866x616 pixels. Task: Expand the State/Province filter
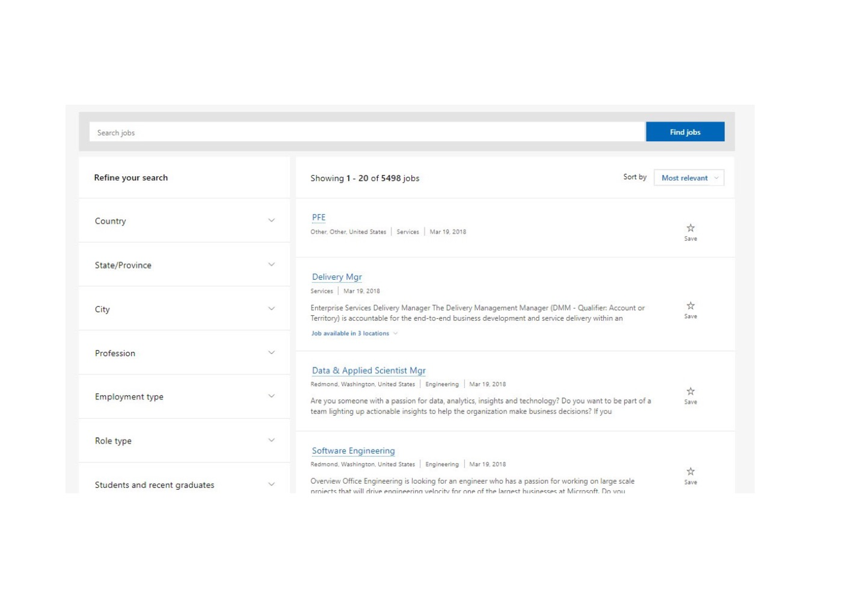(184, 264)
